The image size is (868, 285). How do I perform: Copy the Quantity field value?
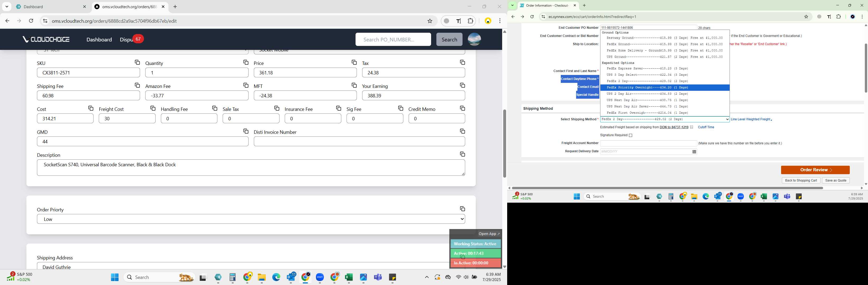click(x=246, y=63)
